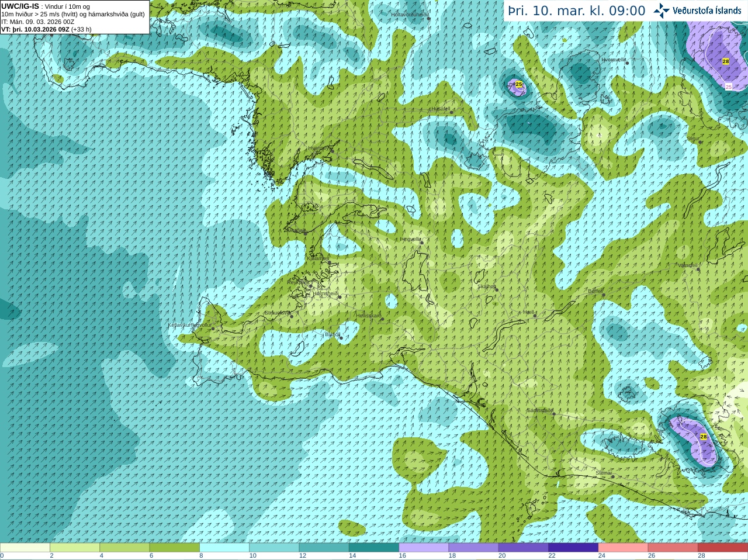Click the 10m hviður > 25 m/s description line
748x560 pixels.
(x=72, y=14)
